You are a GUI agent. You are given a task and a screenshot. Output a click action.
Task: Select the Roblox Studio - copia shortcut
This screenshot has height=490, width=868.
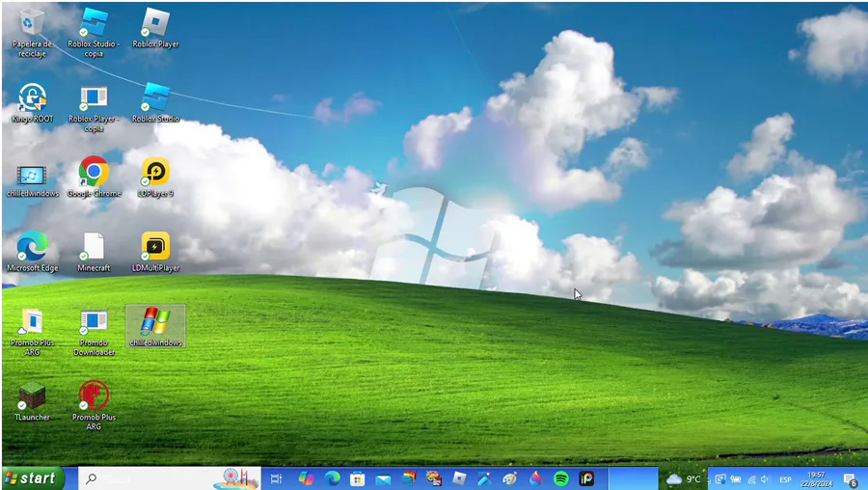94,33
